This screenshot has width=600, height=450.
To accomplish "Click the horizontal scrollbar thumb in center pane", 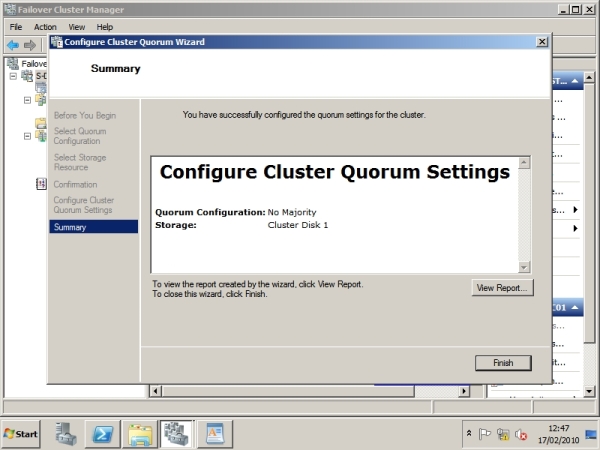I will [x=288, y=391].
